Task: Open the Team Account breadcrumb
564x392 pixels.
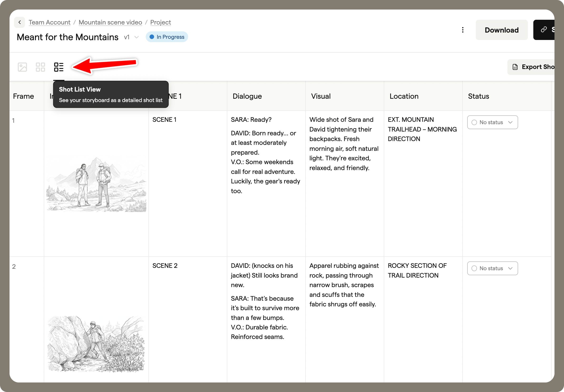Action: (x=49, y=22)
